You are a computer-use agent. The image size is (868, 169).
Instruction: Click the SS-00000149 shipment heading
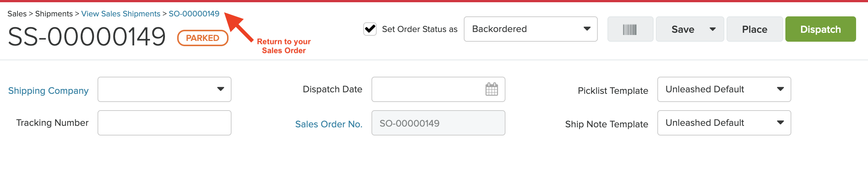87,37
